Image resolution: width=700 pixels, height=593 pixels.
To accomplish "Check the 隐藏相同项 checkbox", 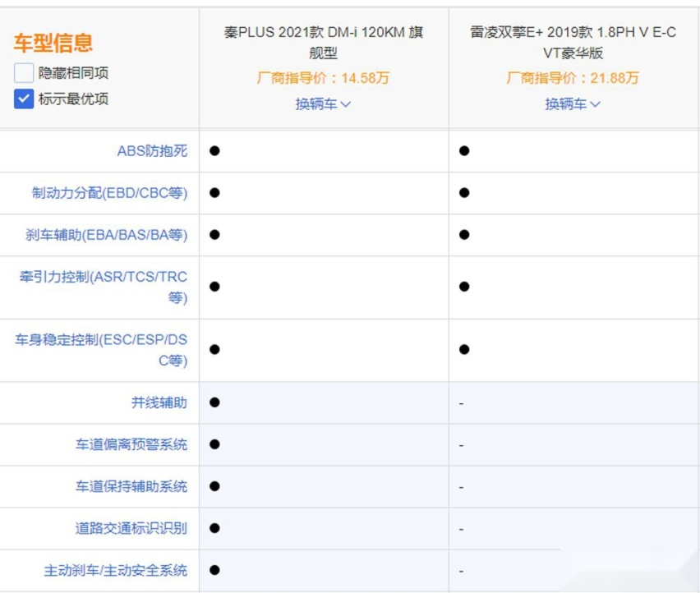I will click(x=24, y=73).
